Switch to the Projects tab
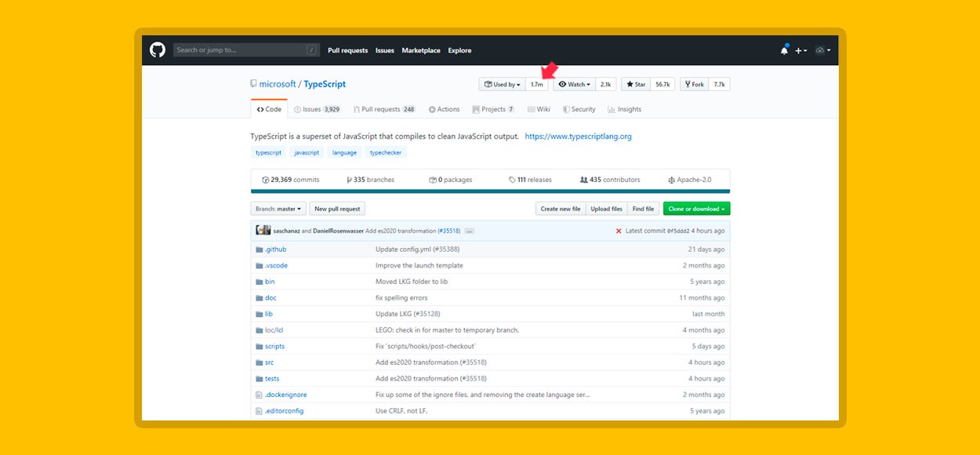 (x=493, y=109)
